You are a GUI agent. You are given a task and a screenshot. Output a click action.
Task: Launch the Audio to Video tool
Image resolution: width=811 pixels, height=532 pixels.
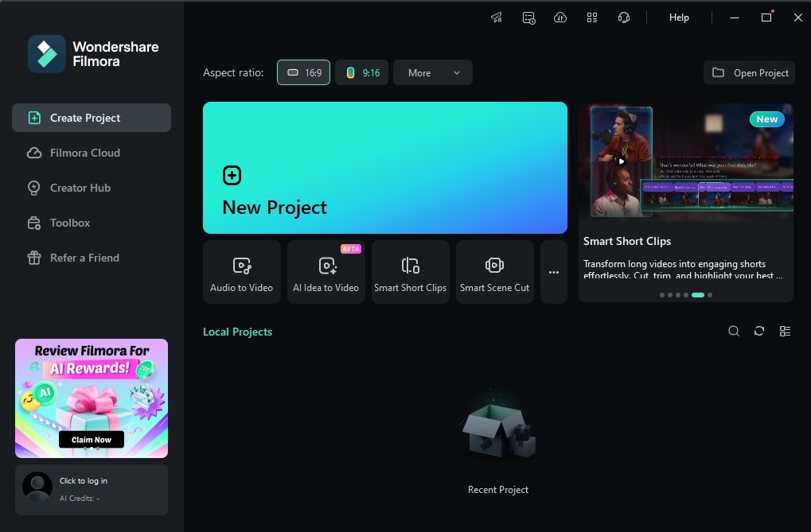241,272
